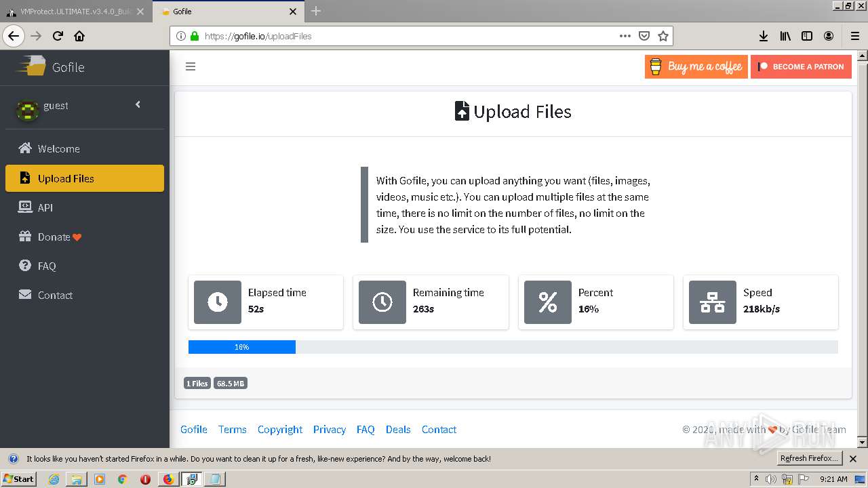Show site information icon in address bar
Image resolution: width=868 pixels, height=488 pixels.
click(181, 36)
